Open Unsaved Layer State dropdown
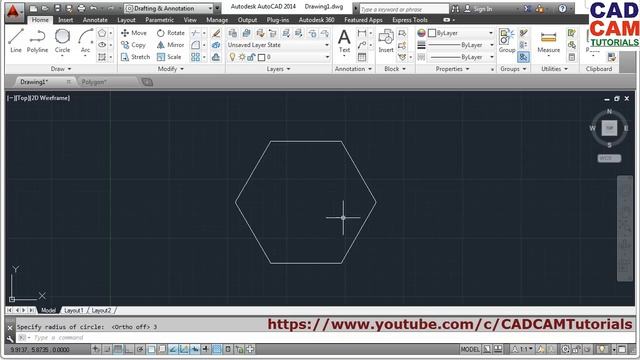 point(279,45)
